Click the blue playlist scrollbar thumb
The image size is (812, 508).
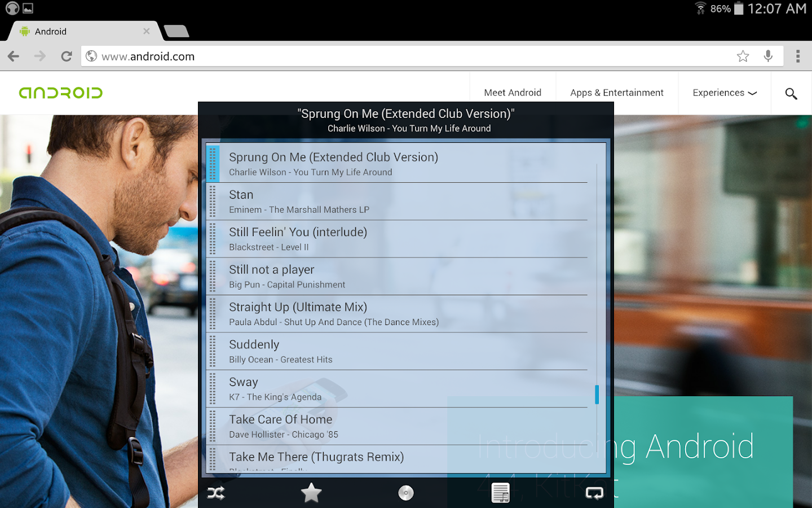click(597, 395)
